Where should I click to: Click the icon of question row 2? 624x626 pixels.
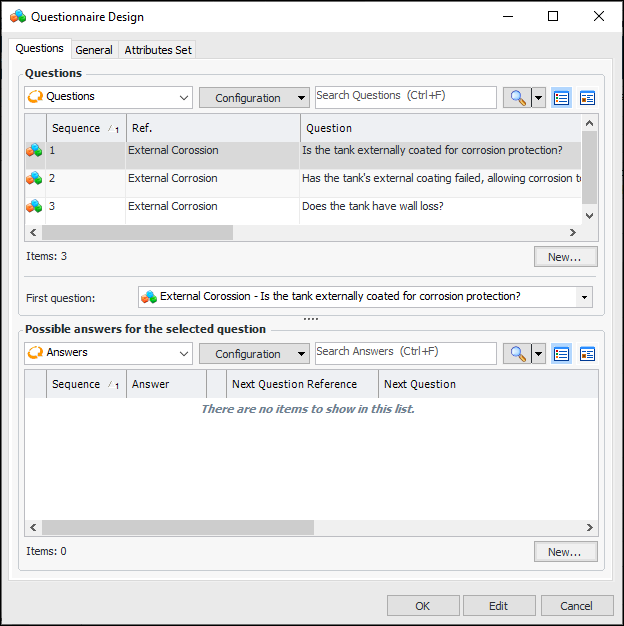pos(35,179)
